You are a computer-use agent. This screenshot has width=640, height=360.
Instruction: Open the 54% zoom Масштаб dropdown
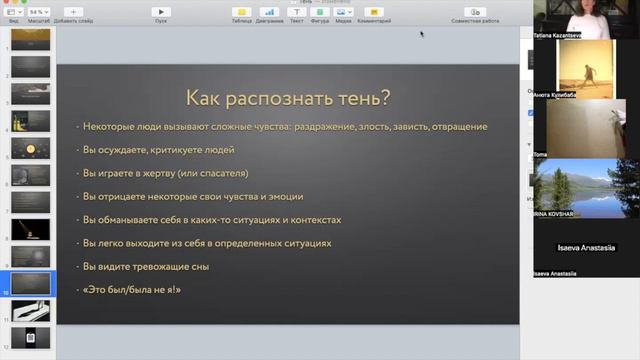click(x=39, y=12)
